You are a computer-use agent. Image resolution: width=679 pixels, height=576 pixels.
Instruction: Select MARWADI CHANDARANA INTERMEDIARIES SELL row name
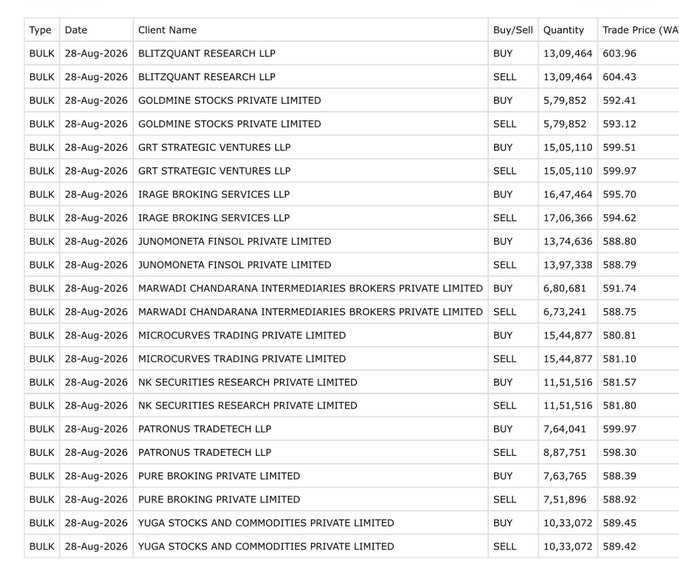click(x=310, y=312)
